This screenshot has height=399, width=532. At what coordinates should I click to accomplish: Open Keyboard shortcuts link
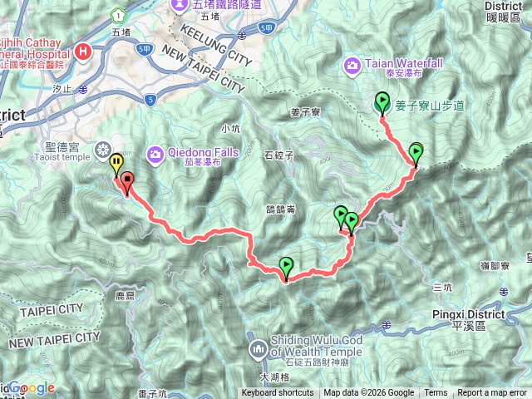(x=278, y=393)
